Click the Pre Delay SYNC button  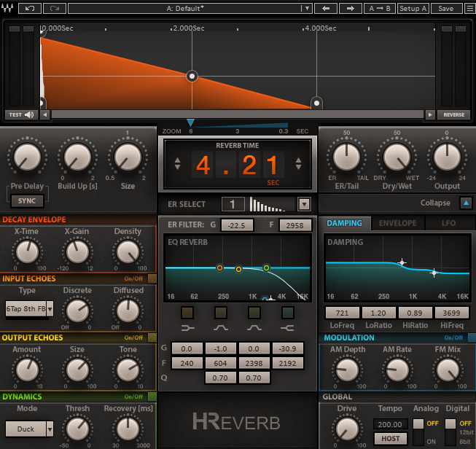[x=27, y=200]
